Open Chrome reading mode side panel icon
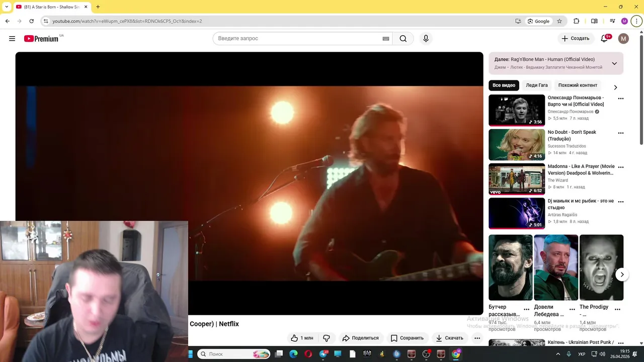644x362 pixels. click(594, 21)
